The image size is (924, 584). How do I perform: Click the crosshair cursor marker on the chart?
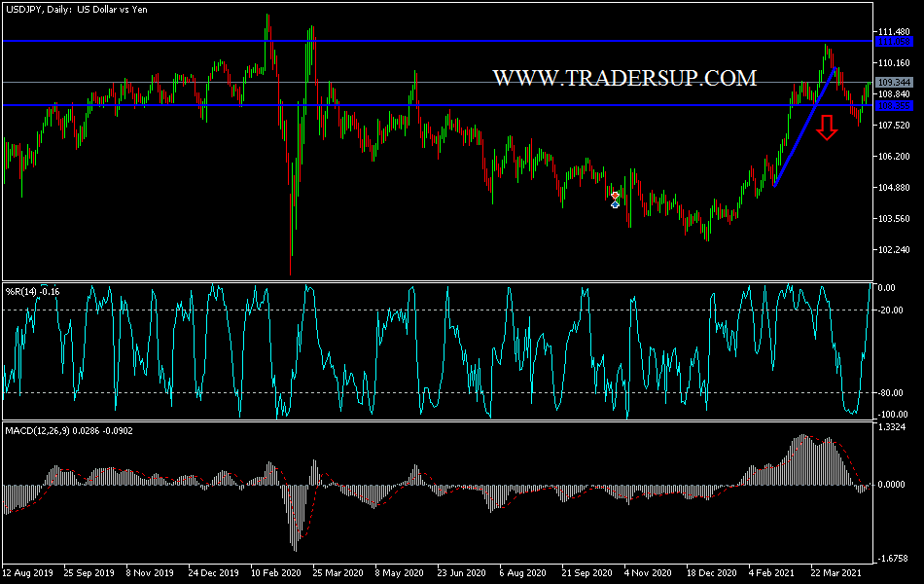click(x=615, y=201)
